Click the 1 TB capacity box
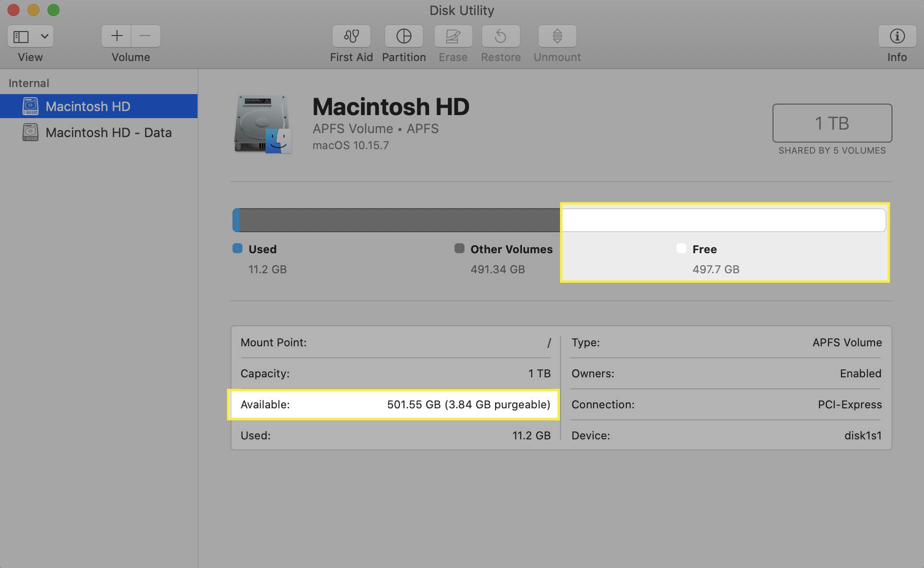The image size is (924, 568). point(832,123)
